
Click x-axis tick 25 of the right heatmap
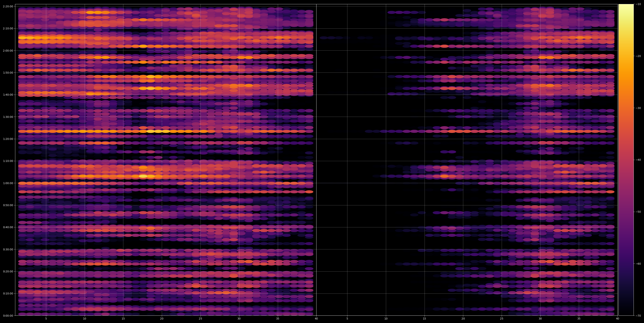pyautogui.click(x=502, y=319)
